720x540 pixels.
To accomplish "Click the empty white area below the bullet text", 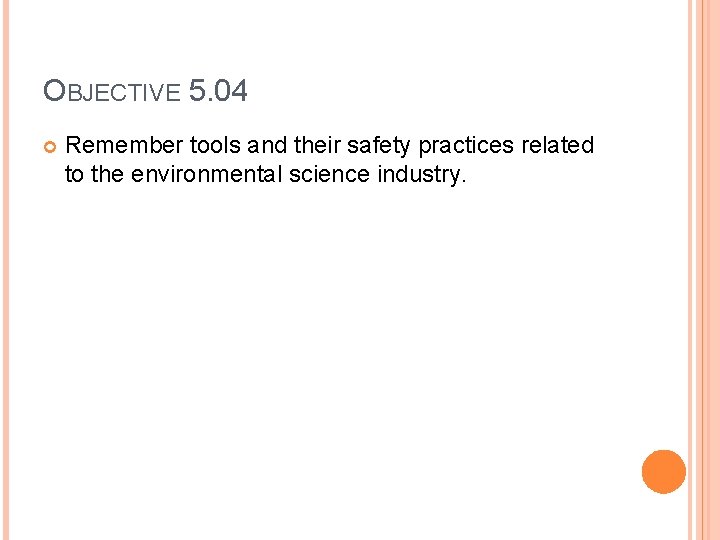I will 330,350.
